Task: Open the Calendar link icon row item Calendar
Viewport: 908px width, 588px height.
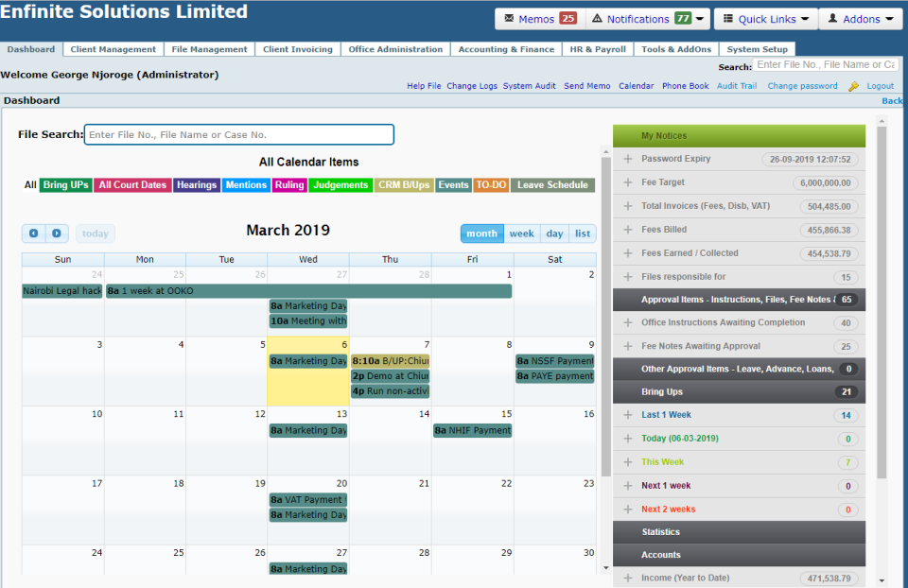Action: tap(636, 85)
